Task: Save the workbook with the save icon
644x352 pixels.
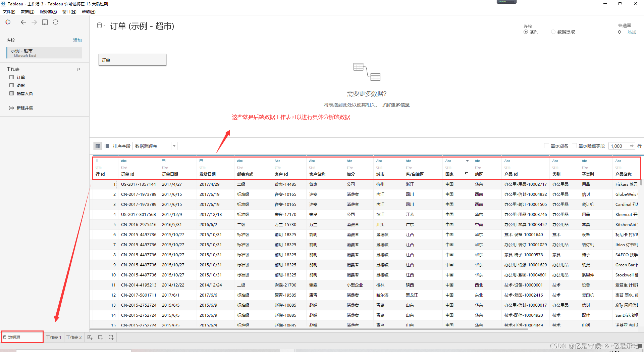Action: (45, 22)
